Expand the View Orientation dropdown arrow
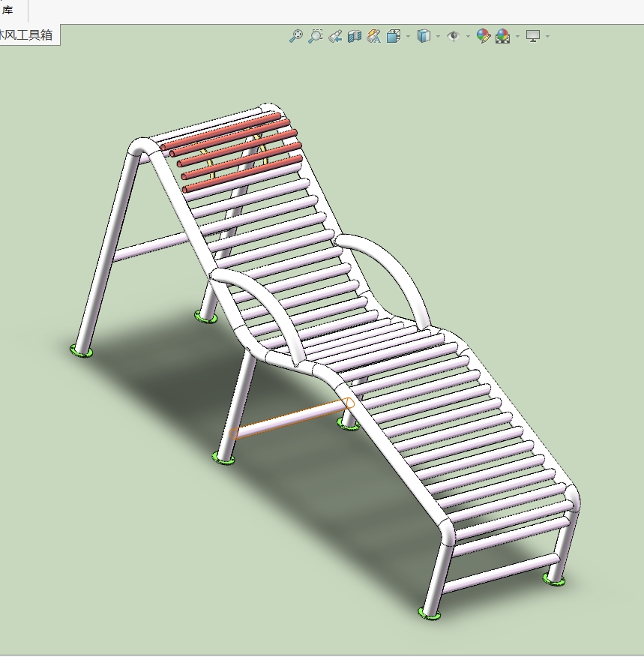644x657 pixels. coord(408,37)
